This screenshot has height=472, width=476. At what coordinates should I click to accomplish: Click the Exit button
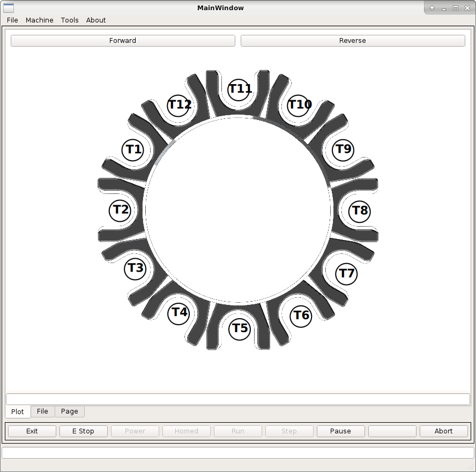click(32, 431)
